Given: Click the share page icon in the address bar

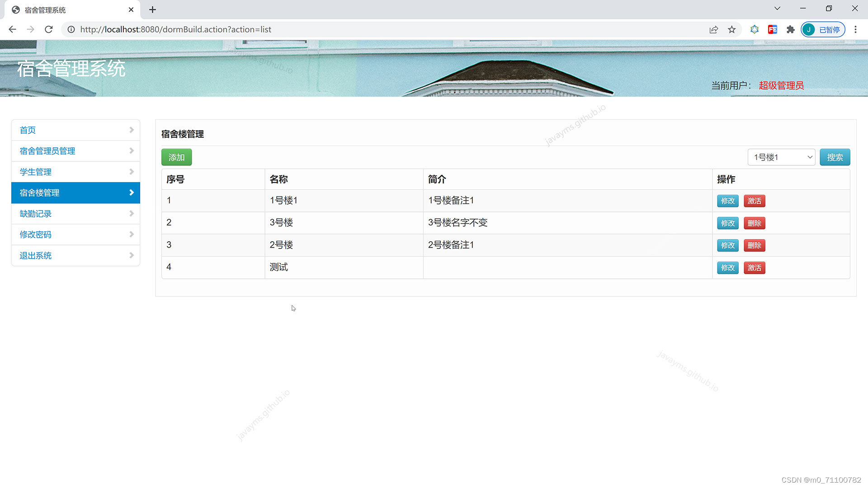Looking at the screenshot, I should pyautogui.click(x=713, y=29).
